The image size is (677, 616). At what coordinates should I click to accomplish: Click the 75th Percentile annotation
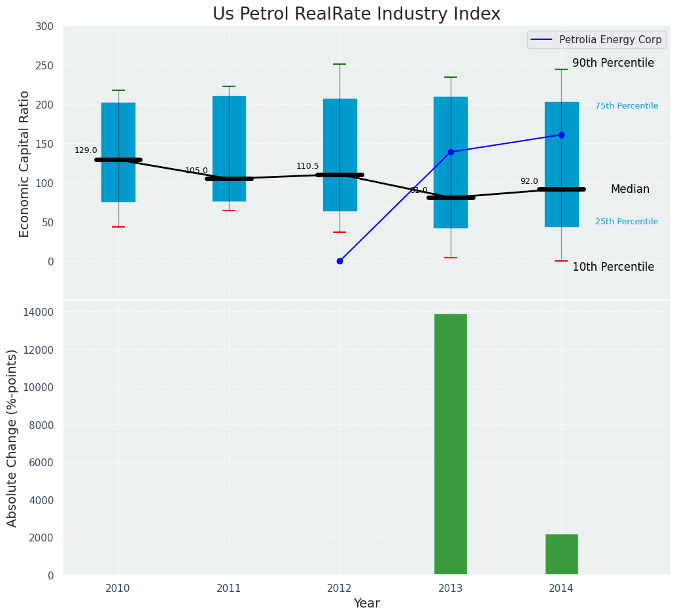coord(627,106)
